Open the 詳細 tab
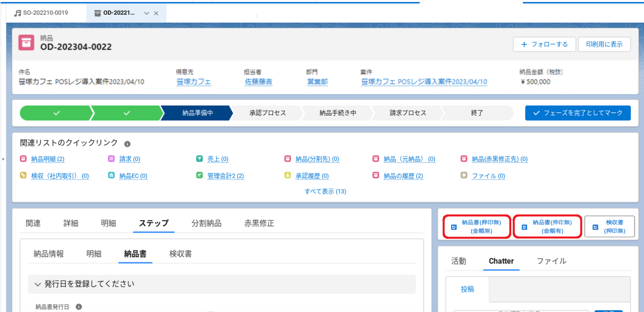This screenshot has height=312, width=644. tap(71, 223)
